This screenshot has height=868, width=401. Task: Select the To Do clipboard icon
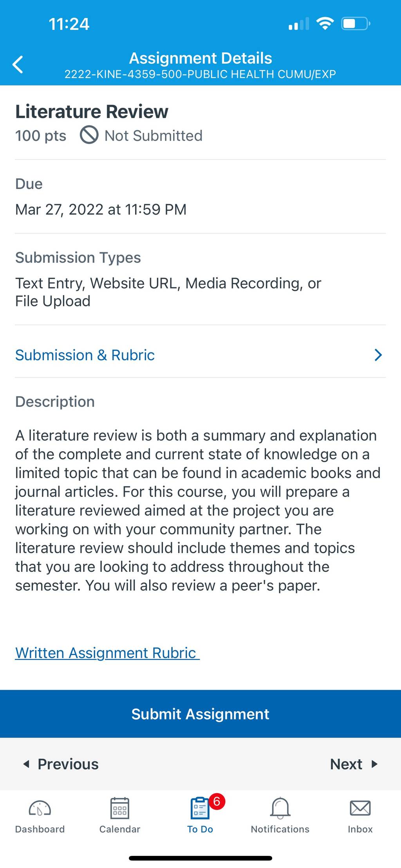tap(200, 808)
